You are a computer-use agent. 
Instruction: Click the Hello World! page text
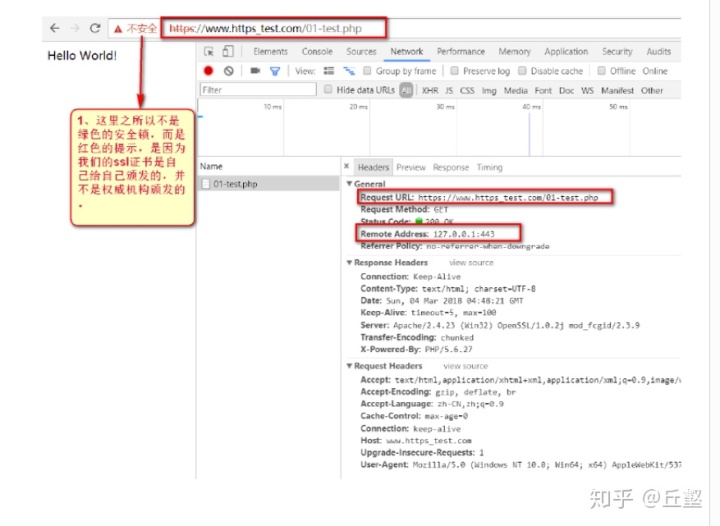82,56
